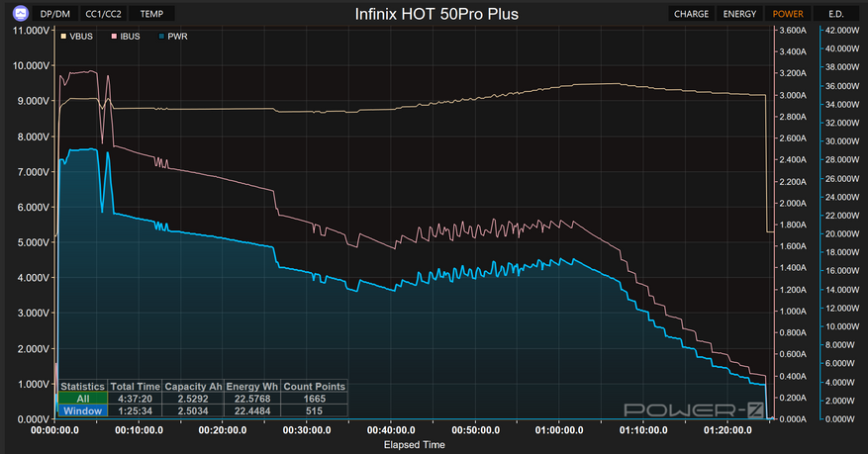The height and width of the screenshot is (454, 868).
Task: Click the Energy Wh column header
Action: 251,387
